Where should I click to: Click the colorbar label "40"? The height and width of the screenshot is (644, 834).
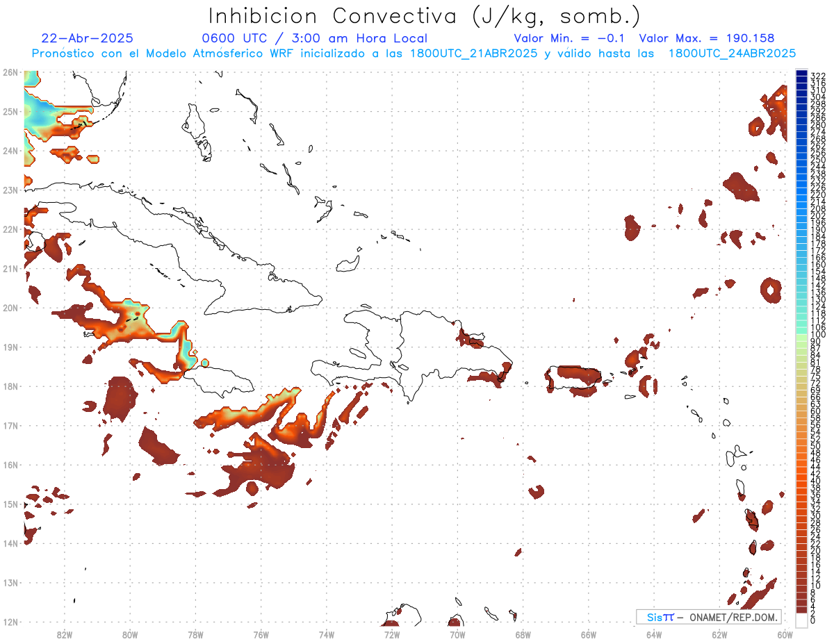coord(816,481)
